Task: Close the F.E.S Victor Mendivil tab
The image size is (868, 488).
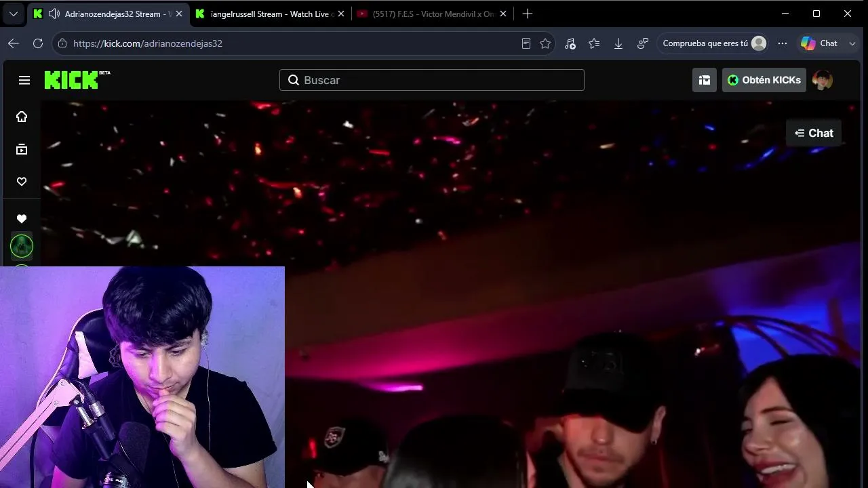Action: 503,14
